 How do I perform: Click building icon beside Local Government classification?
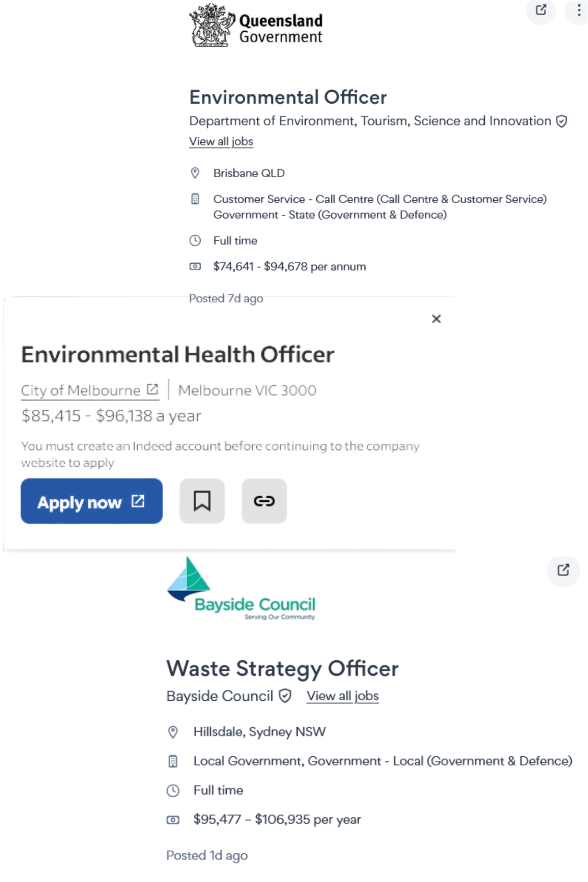(x=173, y=761)
